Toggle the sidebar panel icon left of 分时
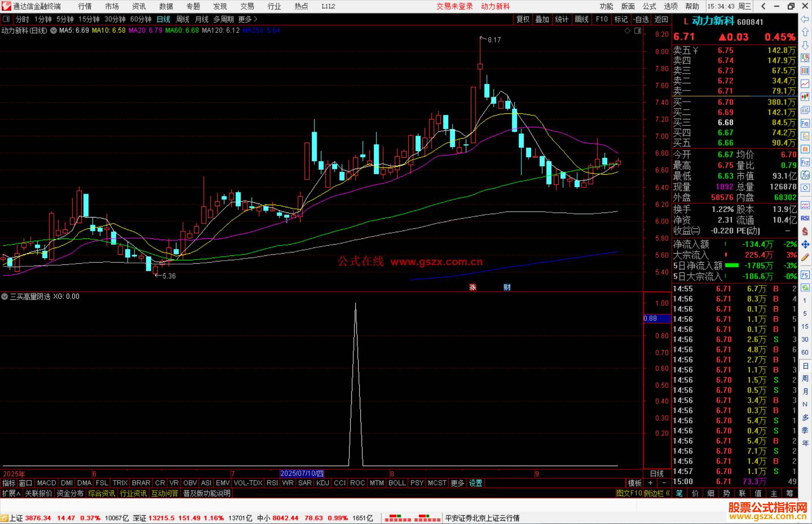 point(6,19)
